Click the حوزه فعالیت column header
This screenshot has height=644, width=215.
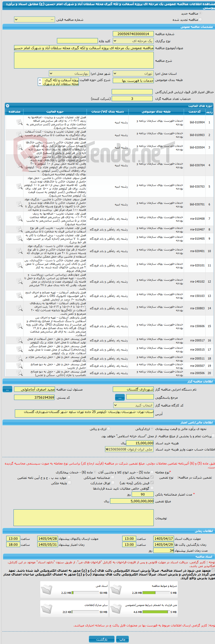click(x=55, y=111)
